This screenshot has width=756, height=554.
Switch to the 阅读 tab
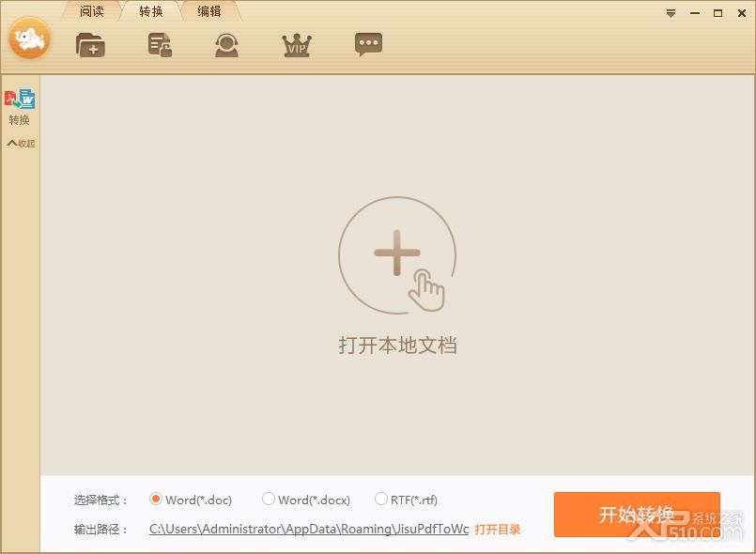click(92, 11)
